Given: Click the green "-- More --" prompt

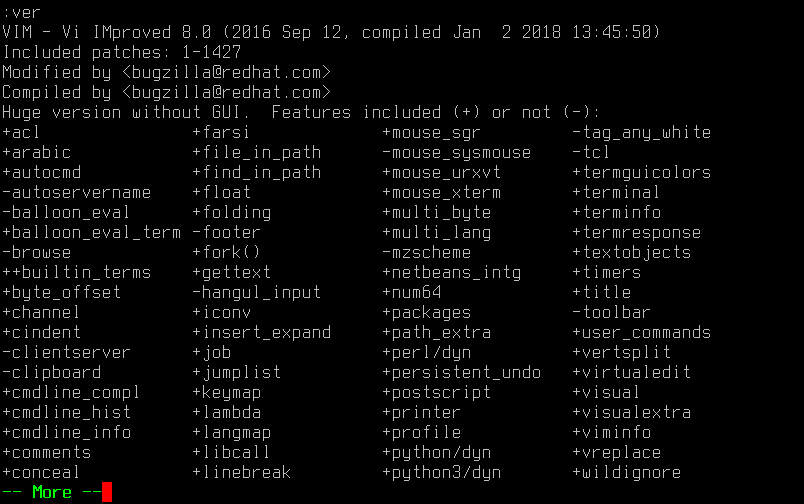Looking at the screenshot, I should (x=52, y=492).
